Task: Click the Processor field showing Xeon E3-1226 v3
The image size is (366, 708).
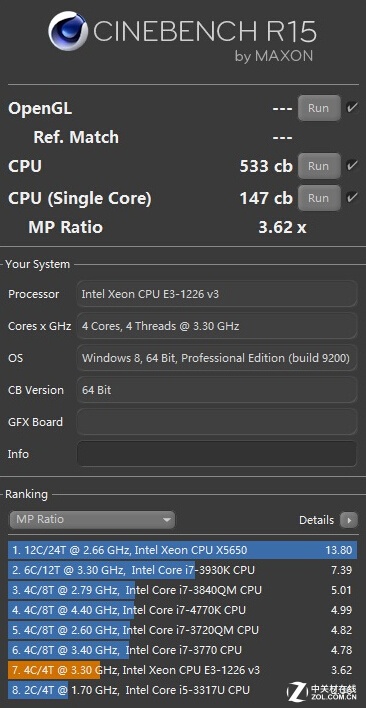Action: pyautogui.click(x=217, y=294)
